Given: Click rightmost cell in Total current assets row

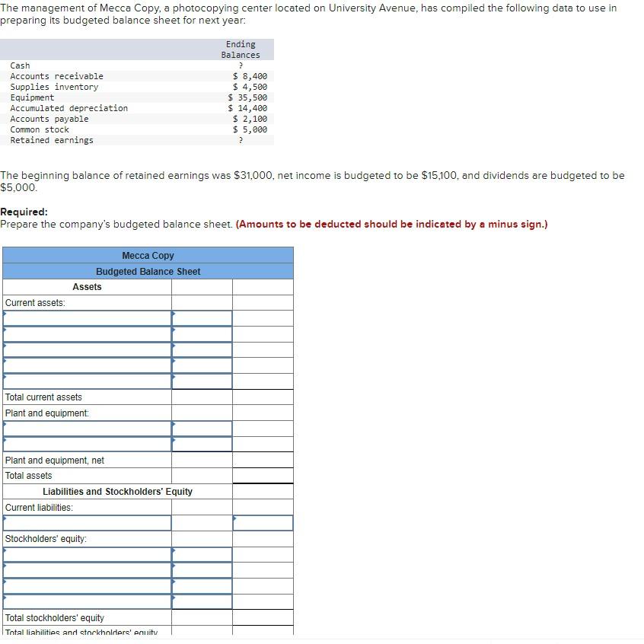Looking at the screenshot, I should 263,397.
